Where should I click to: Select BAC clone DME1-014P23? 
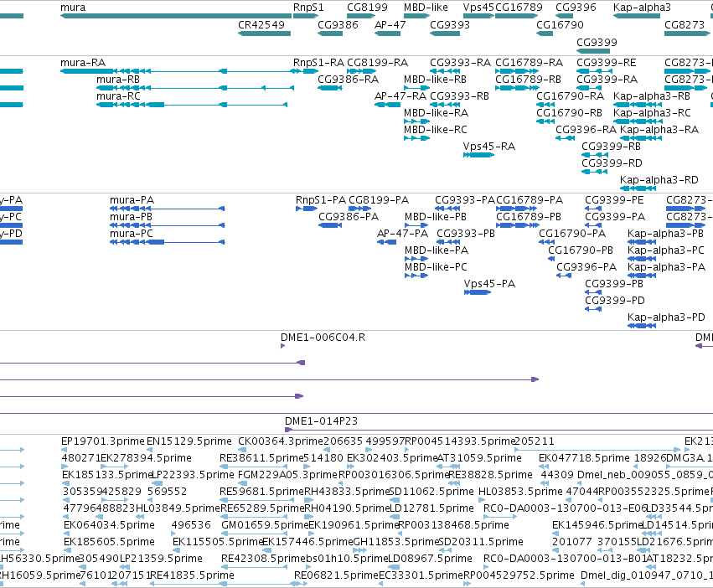[499, 430]
